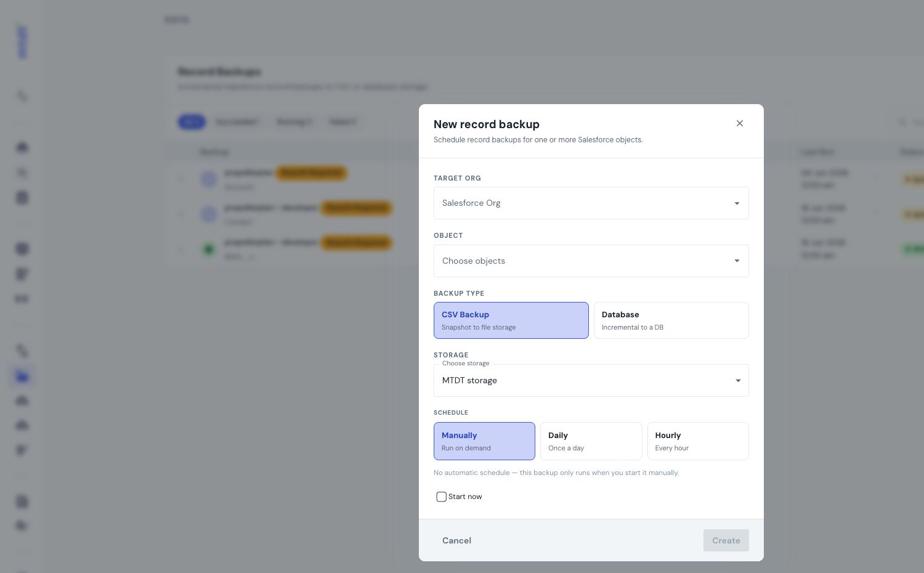Choose the Manually schedule option
The width and height of the screenshot is (924, 573).
484,441
